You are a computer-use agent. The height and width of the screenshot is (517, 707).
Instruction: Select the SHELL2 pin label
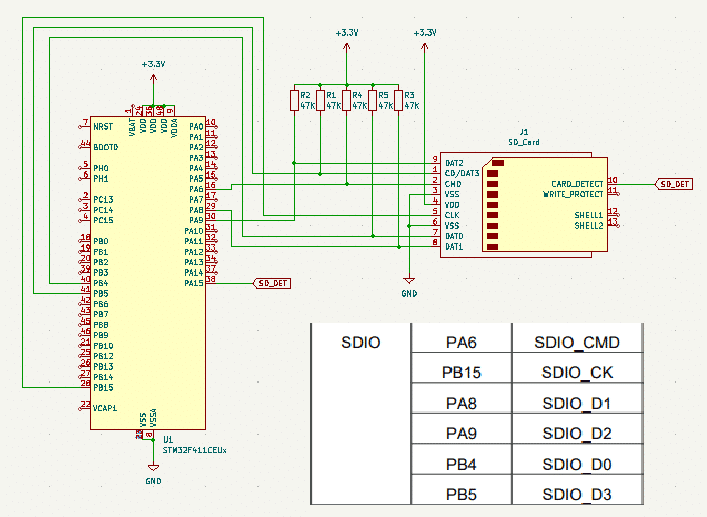click(589, 225)
